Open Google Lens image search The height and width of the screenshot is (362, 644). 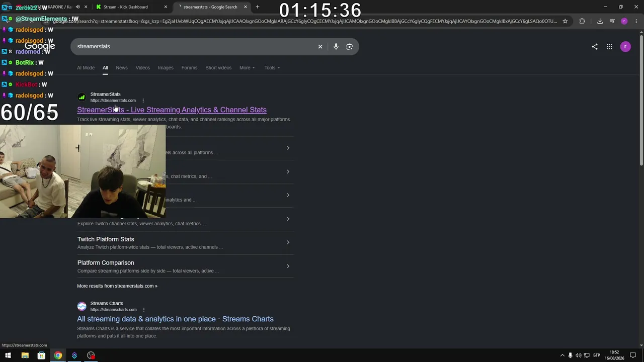click(x=349, y=46)
